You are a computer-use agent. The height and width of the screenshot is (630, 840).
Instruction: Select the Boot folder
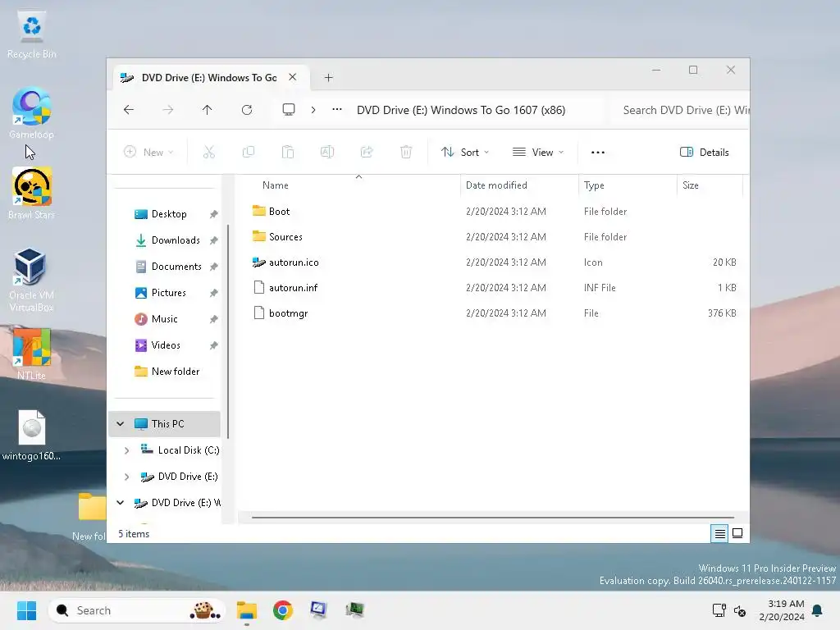pos(279,211)
